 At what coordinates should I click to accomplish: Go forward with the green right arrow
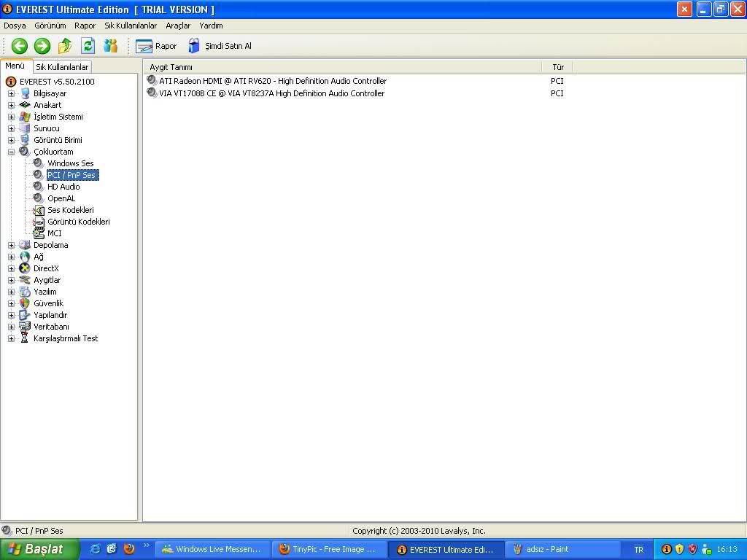[x=42, y=46]
